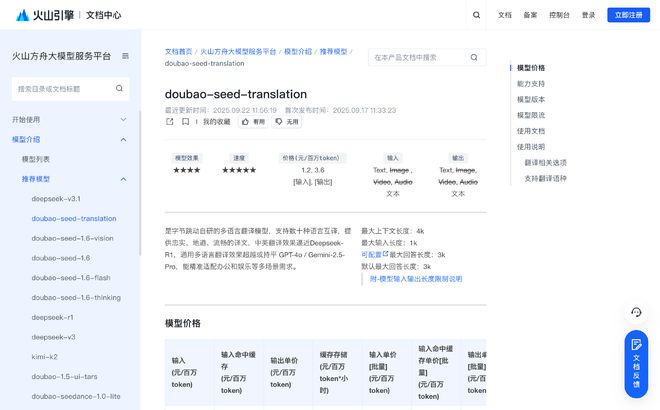Click the share document icon
Screen dimensions: 660x410
tap(170, 122)
